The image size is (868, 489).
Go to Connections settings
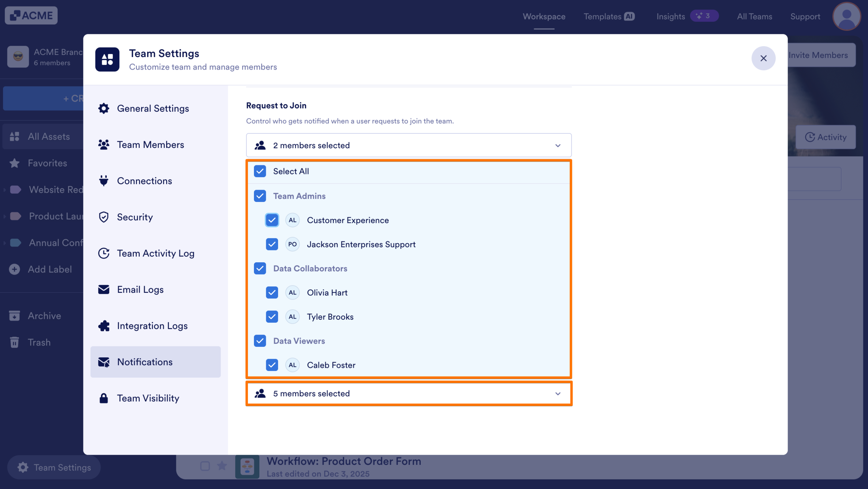(x=156, y=181)
